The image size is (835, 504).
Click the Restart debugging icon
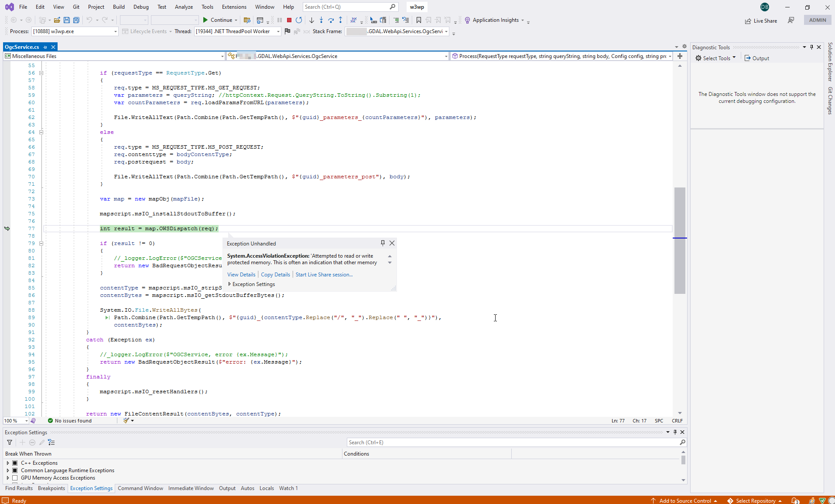(x=299, y=20)
